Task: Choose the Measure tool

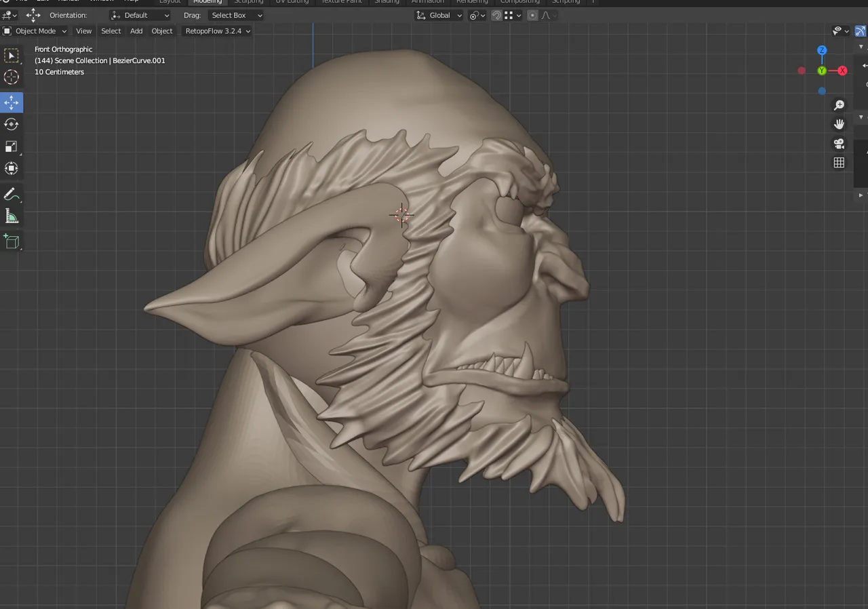Action: click(x=12, y=216)
